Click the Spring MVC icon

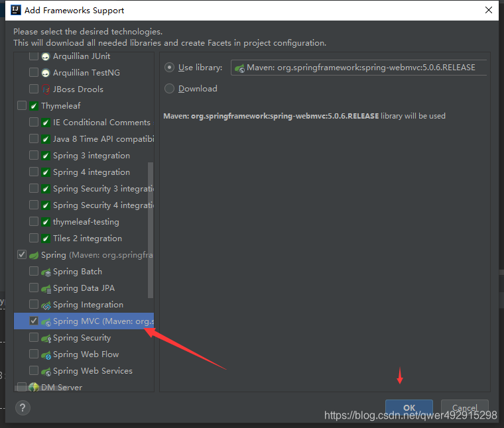(46, 322)
